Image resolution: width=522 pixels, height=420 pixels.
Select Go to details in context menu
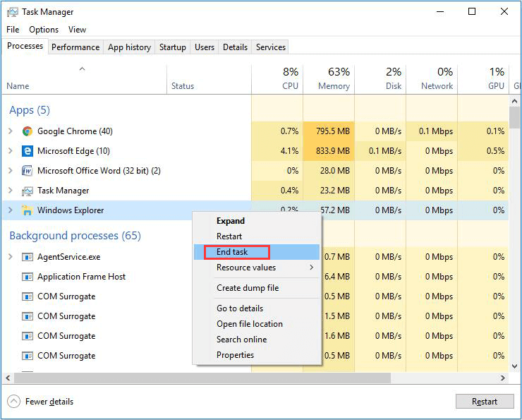click(x=240, y=308)
